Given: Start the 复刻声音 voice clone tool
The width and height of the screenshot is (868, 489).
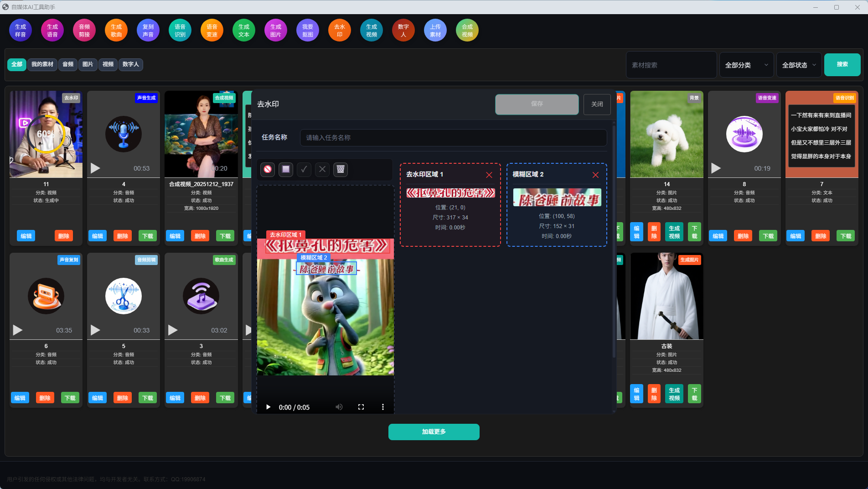Looking at the screenshot, I should pyautogui.click(x=148, y=31).
